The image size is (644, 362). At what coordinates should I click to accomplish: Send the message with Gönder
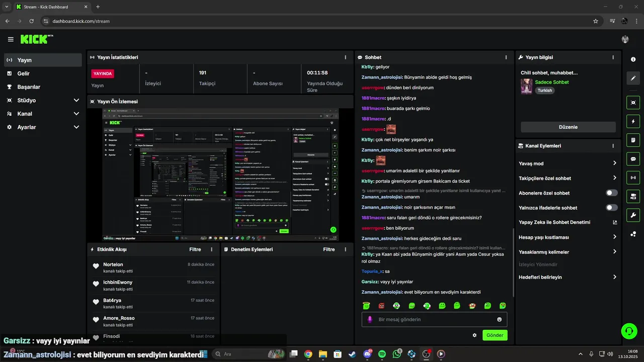495,335
